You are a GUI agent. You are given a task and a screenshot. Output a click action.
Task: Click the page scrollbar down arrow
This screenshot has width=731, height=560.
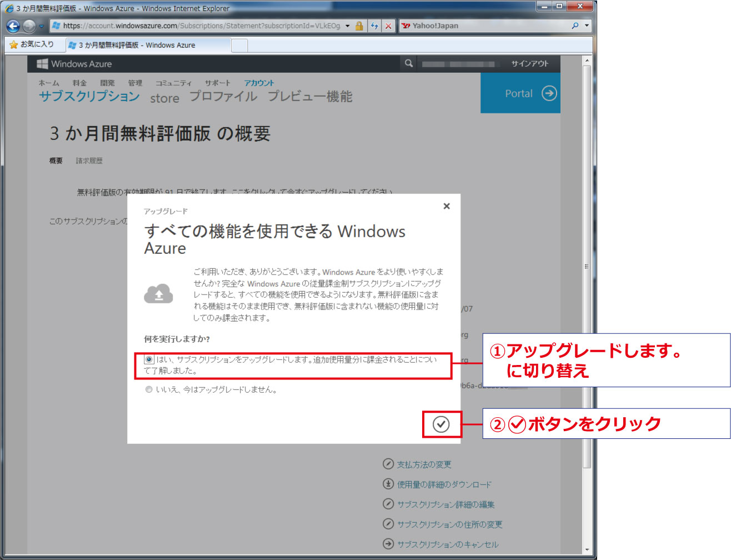(x=587, y=549)
